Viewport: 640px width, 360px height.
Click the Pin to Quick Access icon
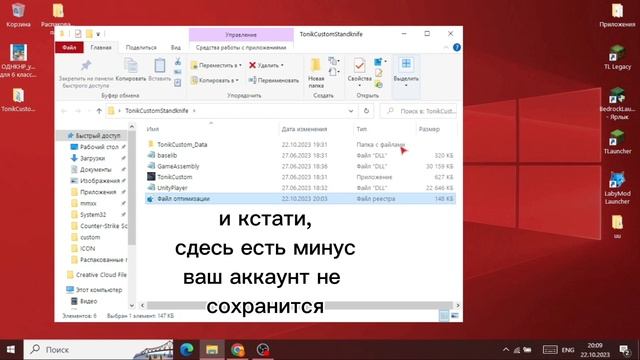point(86,65)
